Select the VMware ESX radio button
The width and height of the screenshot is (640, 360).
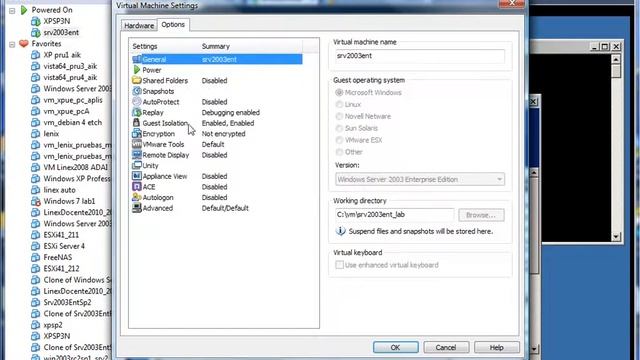[x=339, y=140]
